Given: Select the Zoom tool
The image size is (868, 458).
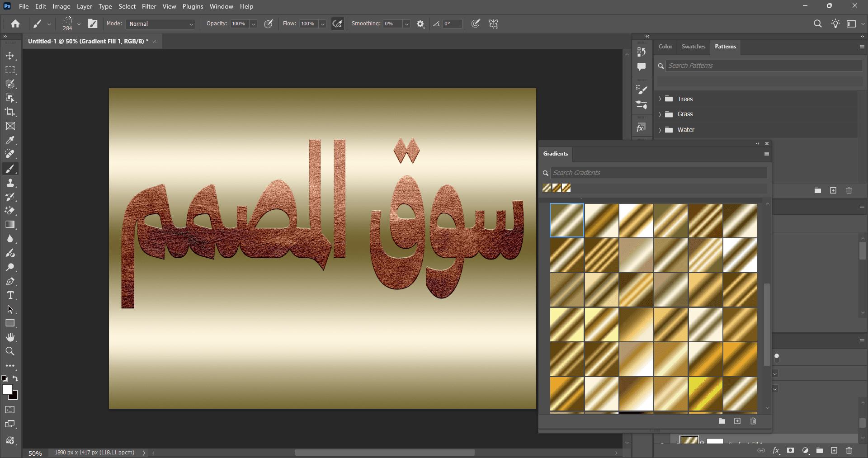Looking at the screenshot, I should point(10,351).
